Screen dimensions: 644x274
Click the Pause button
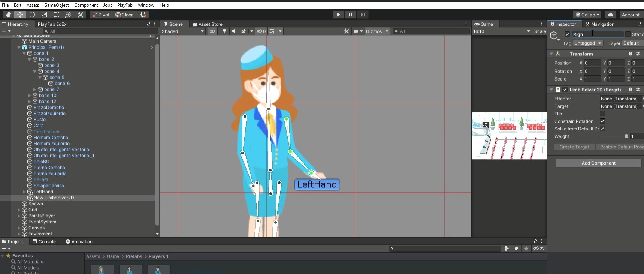[350, 15]
